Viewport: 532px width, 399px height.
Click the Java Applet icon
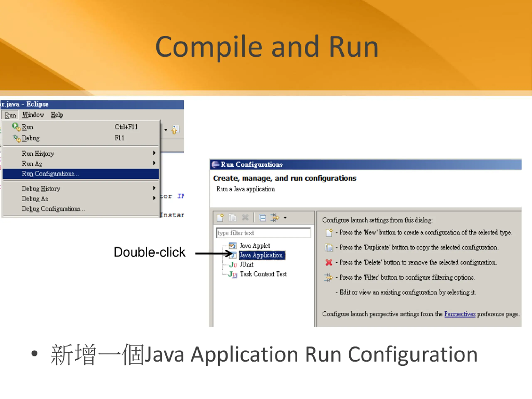click(x=233, y=246)
